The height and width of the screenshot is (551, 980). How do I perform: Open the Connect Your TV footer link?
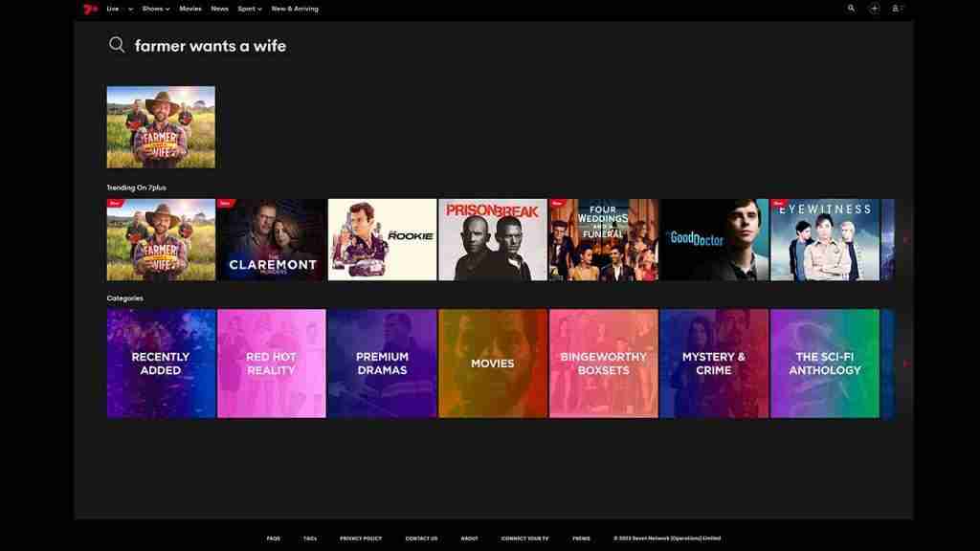pos(525,539)
